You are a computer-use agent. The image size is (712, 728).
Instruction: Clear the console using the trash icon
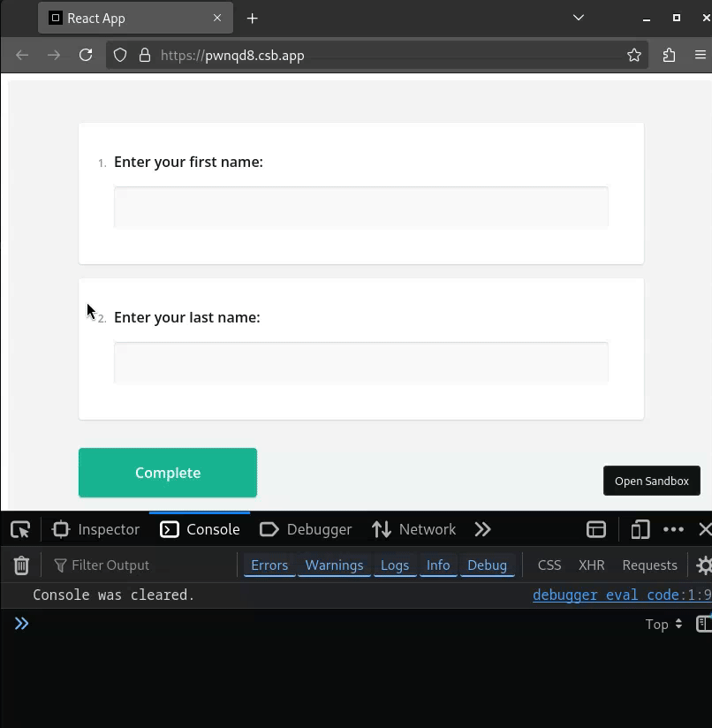[x=21, y=565]
